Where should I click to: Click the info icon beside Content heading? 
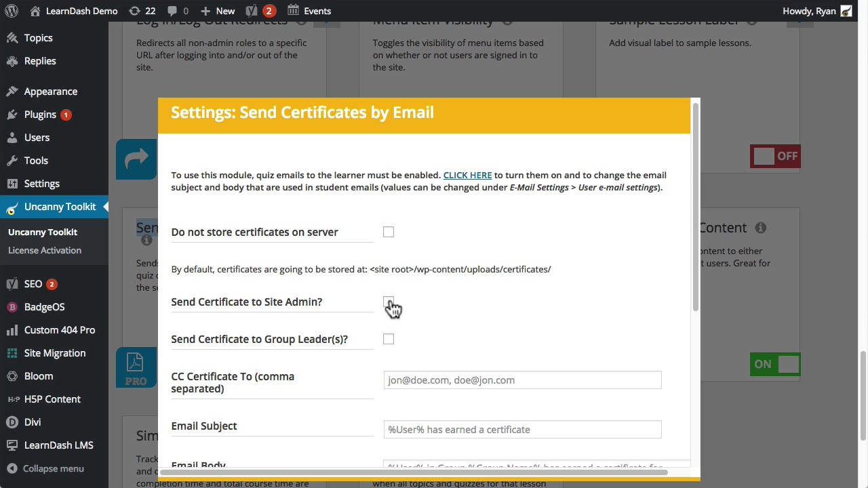click(x=761, y=228)
